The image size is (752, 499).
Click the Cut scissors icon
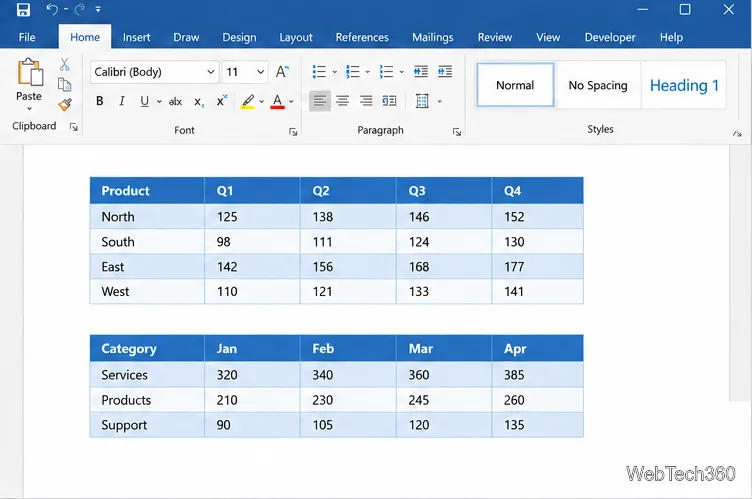[x=65, y=65]
